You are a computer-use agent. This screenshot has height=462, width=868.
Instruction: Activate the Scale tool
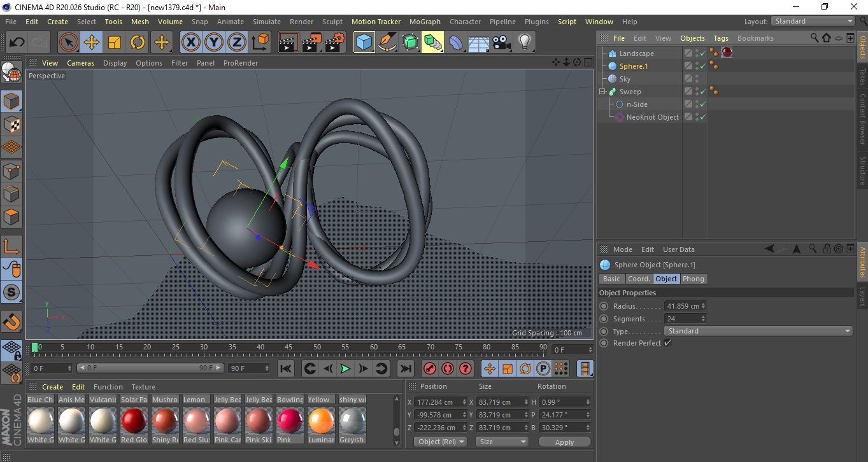(115, 43)
